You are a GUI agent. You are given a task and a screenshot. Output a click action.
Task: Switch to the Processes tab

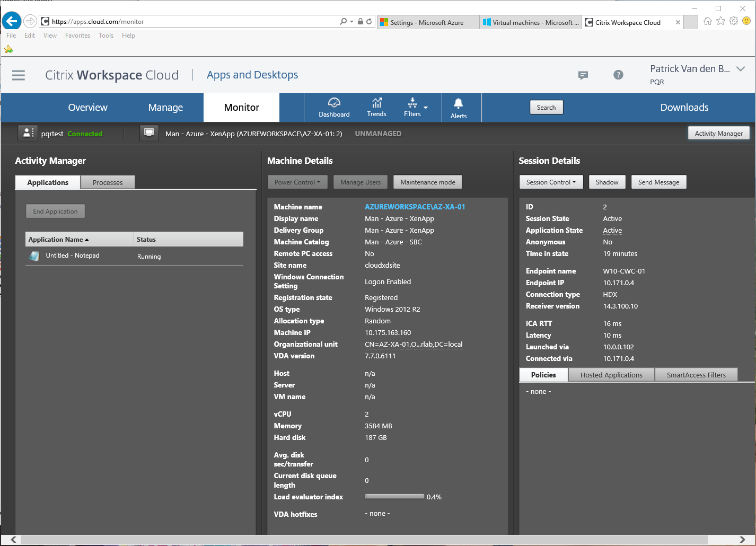[108, 182]
